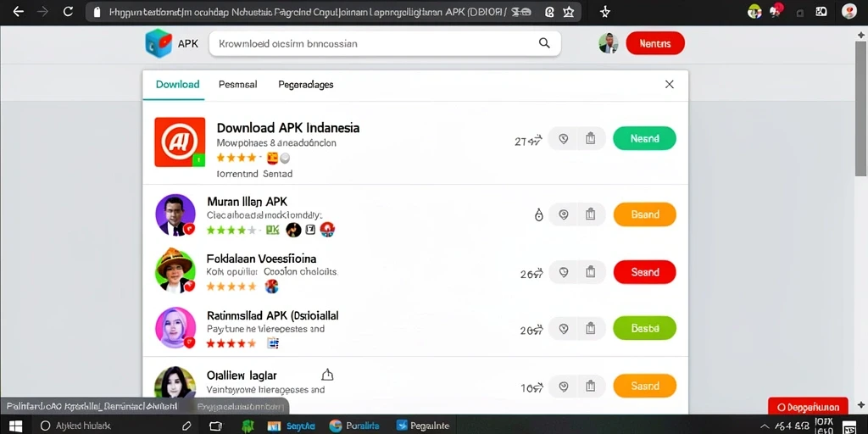Click the green Nesnd button
This screenshot has width=868, height=434.
pyautogui.click(x=644, y=138)
